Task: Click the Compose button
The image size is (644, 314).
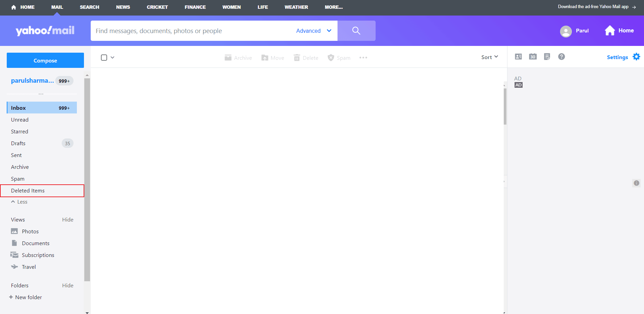Action: pyautogui.click(x=45, y=60)
